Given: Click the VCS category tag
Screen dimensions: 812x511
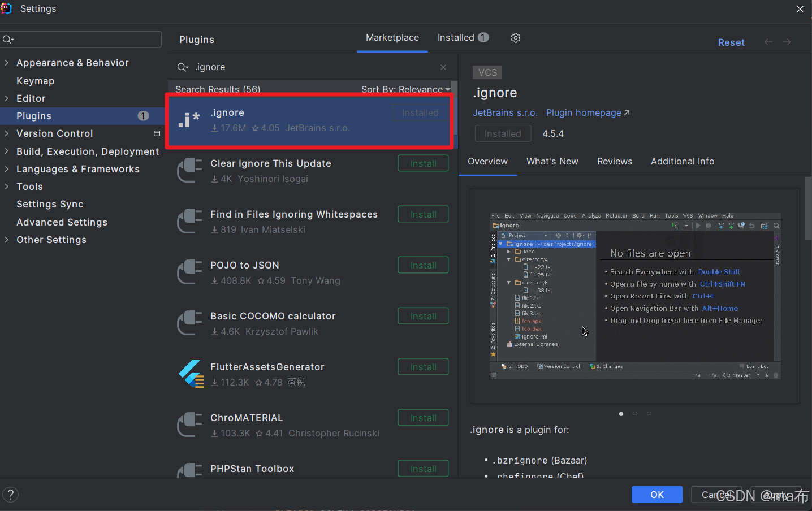Looking at the screenshot, I should (487, 72).
